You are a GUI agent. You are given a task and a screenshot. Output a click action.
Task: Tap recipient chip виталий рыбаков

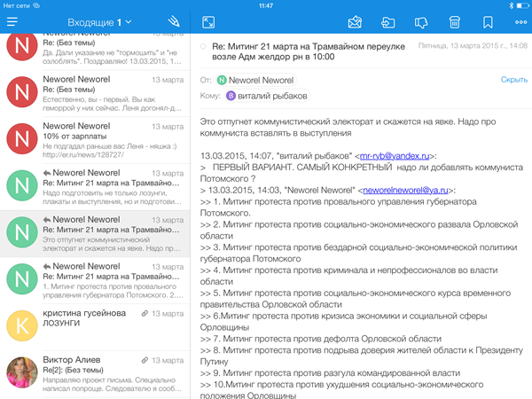(x=268, y=96)
